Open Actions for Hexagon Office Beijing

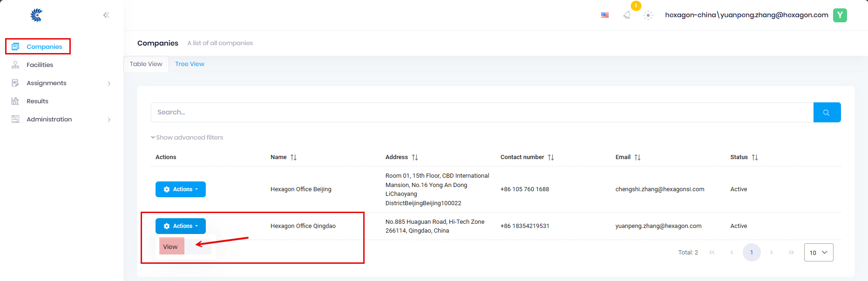(x=181, y=189)
